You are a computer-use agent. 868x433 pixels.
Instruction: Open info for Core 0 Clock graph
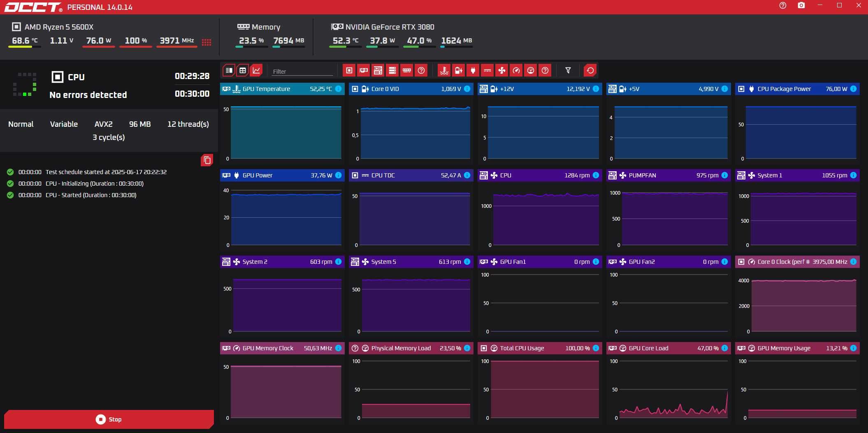(x=853, y=262)
